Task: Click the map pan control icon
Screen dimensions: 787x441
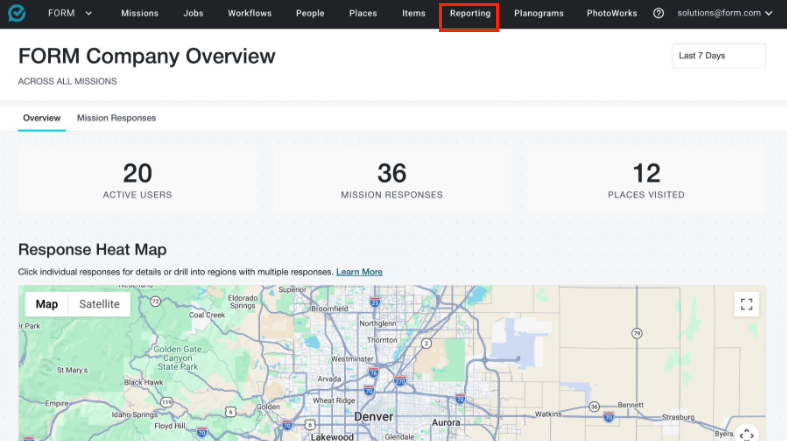Action: pyautogui.click(x=746, y=433)
